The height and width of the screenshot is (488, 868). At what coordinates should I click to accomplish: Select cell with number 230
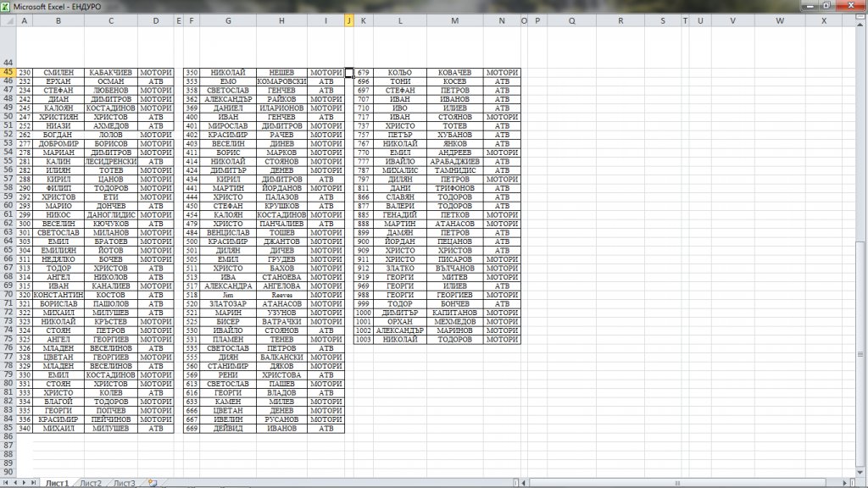pyautogui.click(x=25, y=72)
